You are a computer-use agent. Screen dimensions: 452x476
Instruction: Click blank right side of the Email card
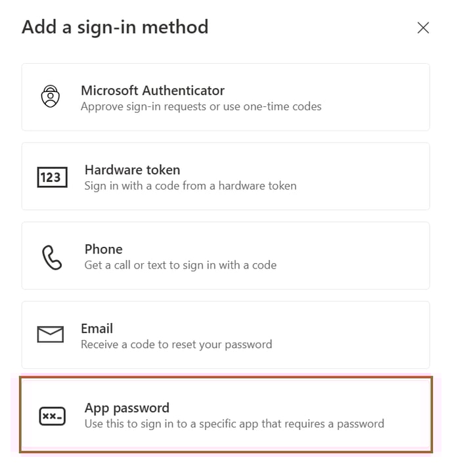coord(368,335)
